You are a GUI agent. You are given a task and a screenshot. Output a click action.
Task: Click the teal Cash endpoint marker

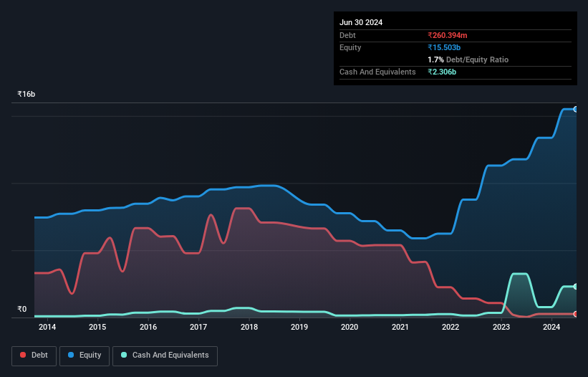point(576,287)
